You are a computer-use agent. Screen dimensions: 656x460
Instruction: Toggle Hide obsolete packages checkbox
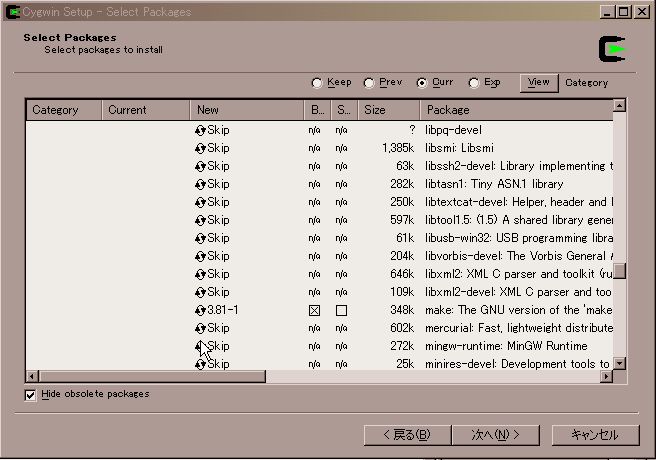(x=30, y=395)
